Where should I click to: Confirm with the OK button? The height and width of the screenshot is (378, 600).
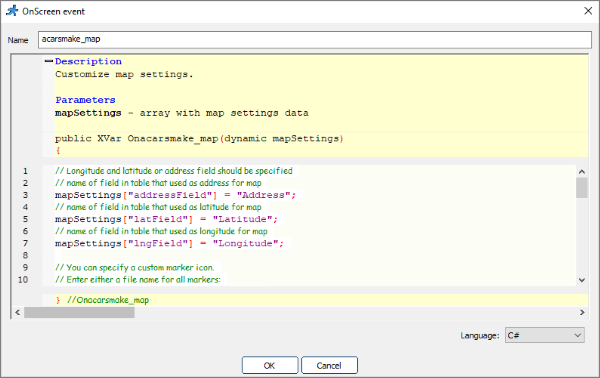tap(270, 365)
